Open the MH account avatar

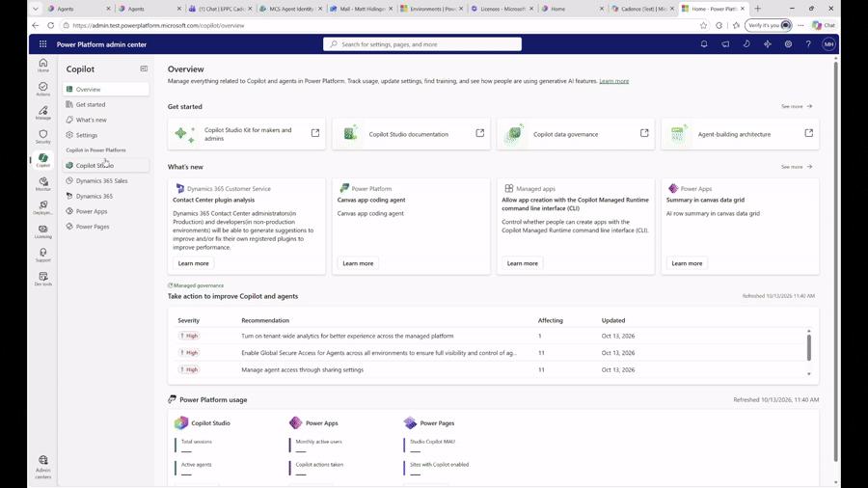[828, 44]
